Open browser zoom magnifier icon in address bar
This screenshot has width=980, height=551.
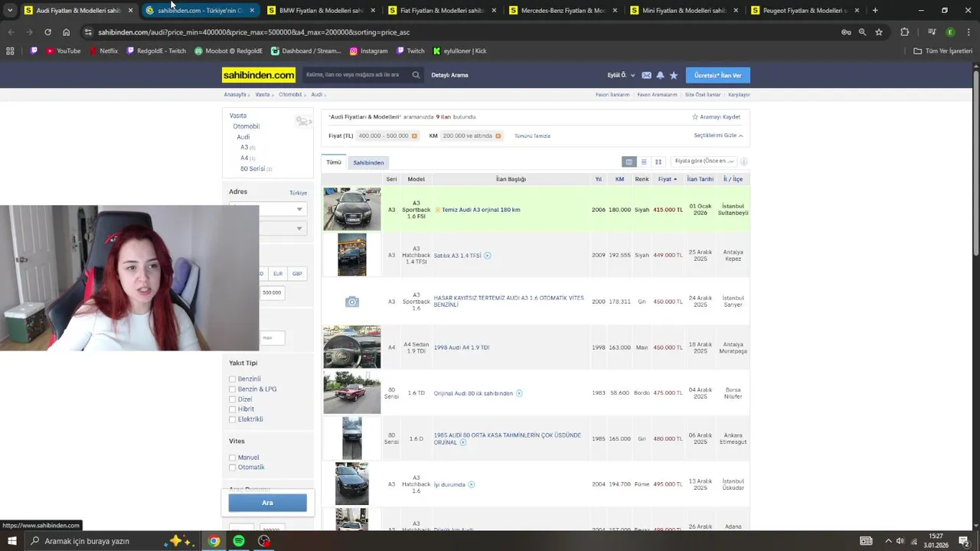pos(862,32)
